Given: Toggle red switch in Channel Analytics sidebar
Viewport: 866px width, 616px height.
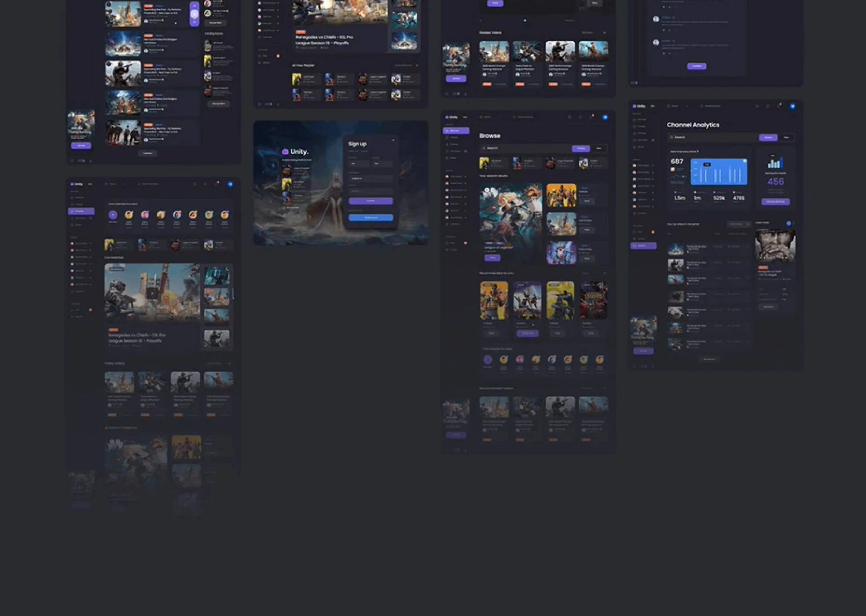Looking at the screenshot, I should point(652,232).
